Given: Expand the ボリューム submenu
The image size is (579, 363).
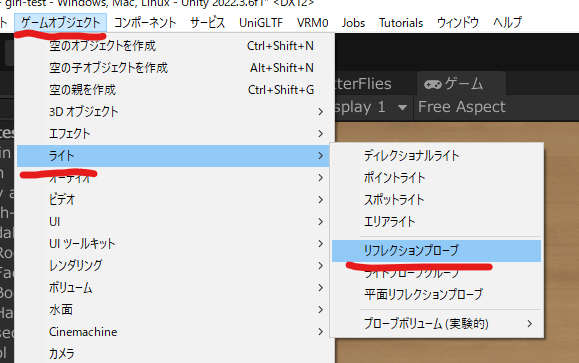Looking at the screenshot, I should 173,288.
